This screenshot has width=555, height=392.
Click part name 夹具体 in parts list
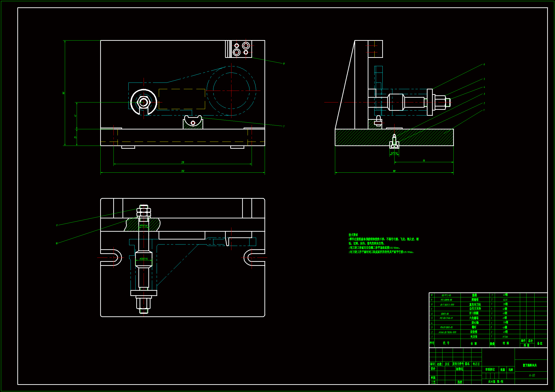click(x=474, y=337)
